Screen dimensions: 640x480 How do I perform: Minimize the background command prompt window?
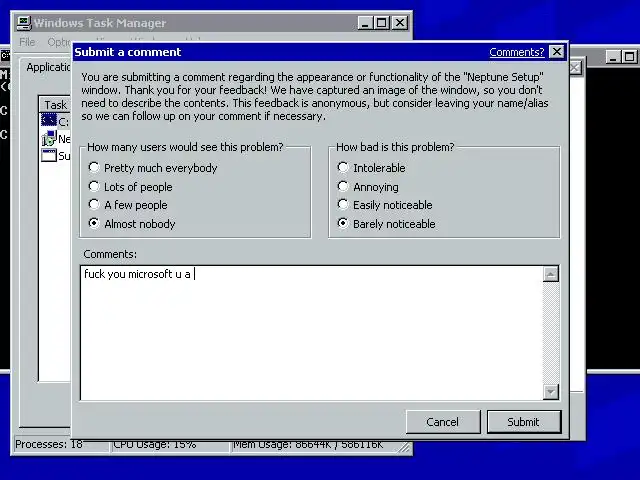613,57
